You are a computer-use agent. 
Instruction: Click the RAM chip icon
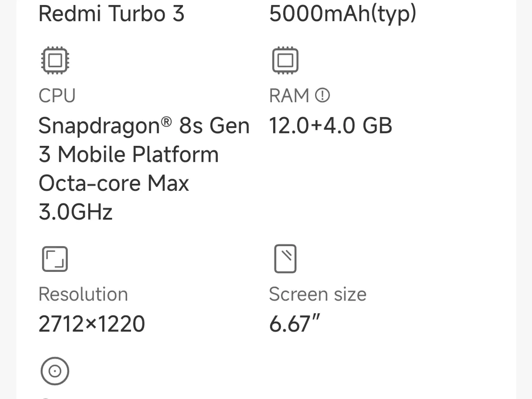285,59
